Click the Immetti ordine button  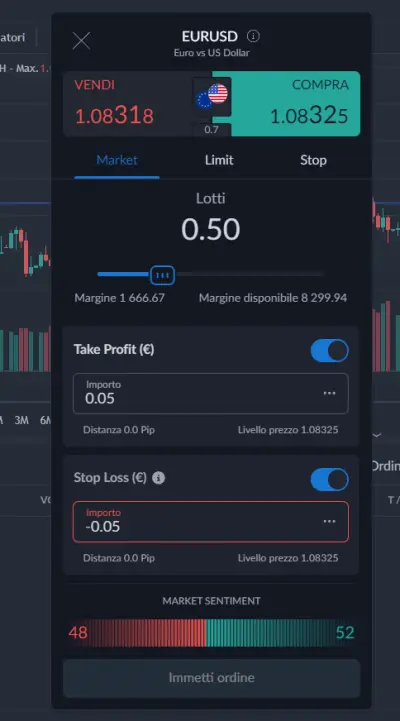tap(211, 678)
